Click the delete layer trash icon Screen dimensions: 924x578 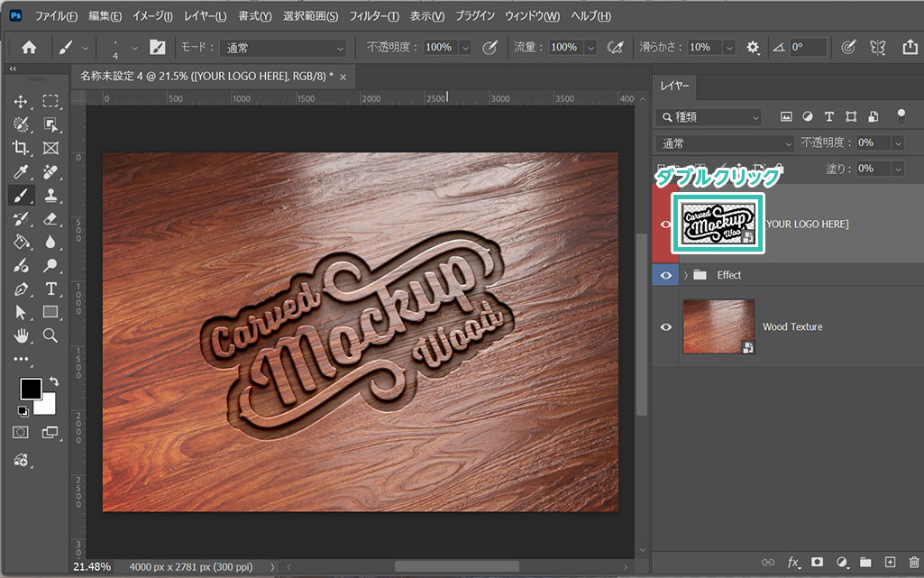pyautogui.click(x=914, y=563)
